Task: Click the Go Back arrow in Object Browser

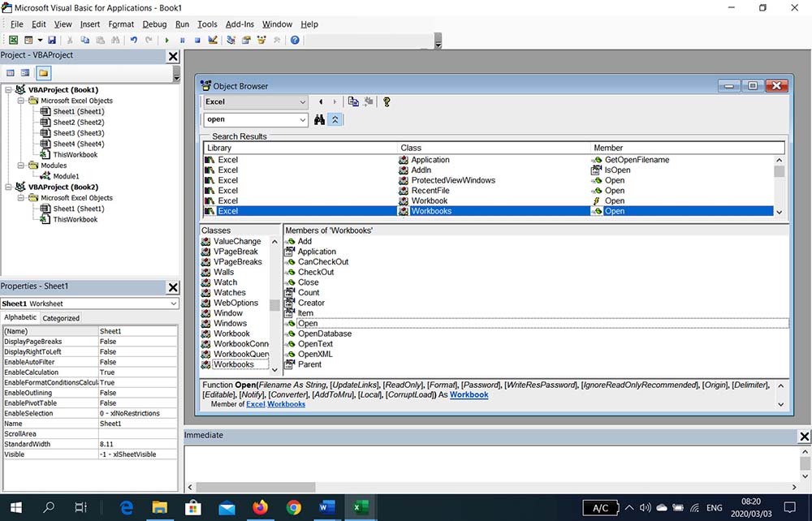Action: [x=321, y=102]
